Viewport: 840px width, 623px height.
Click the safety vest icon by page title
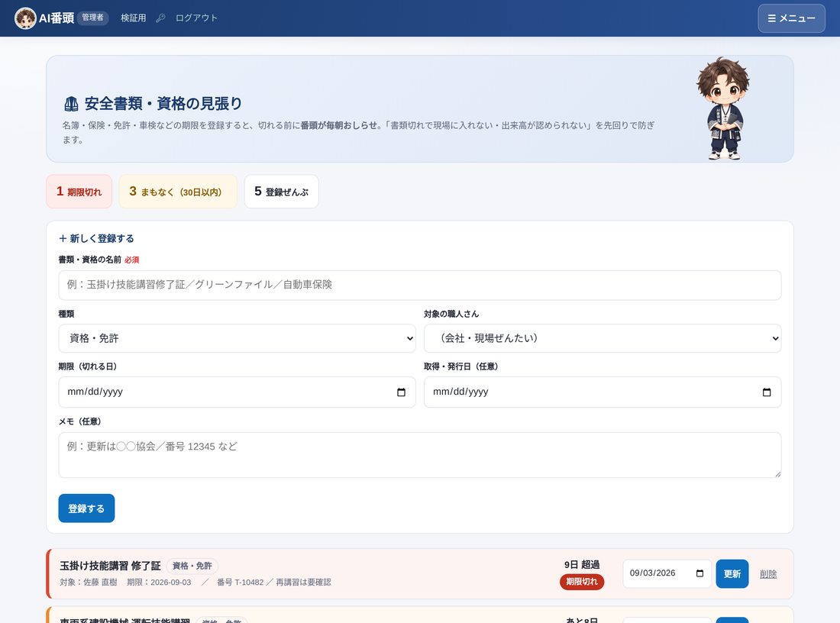[71, 103]
